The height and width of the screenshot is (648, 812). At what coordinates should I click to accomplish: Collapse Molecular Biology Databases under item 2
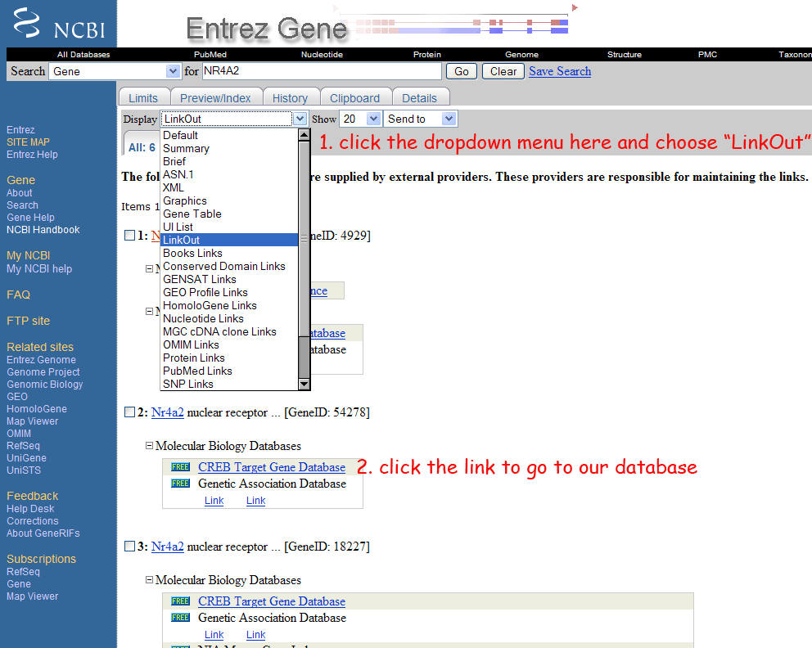(149, 446)
